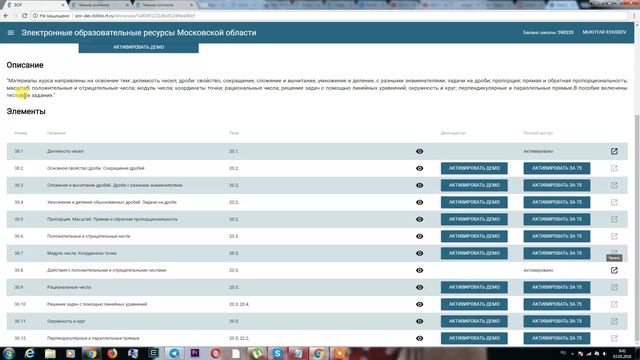Open the Windows Start menu
The width and height of the screenshot is (640, 360).
pyautogui.click(x=9, y=353)
